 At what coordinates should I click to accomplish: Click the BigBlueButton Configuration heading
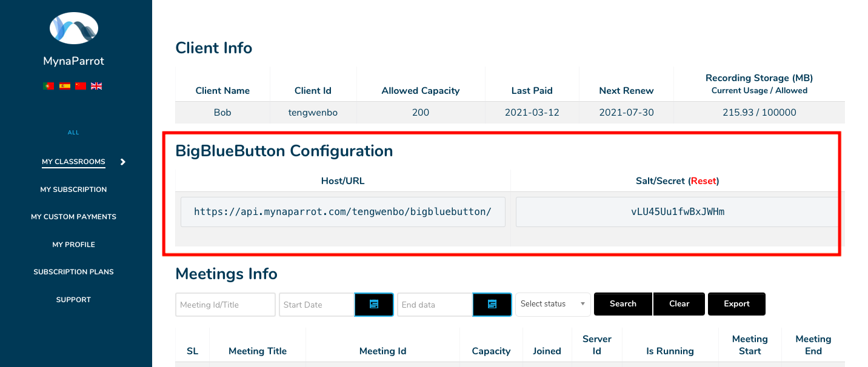pos(284,151)
